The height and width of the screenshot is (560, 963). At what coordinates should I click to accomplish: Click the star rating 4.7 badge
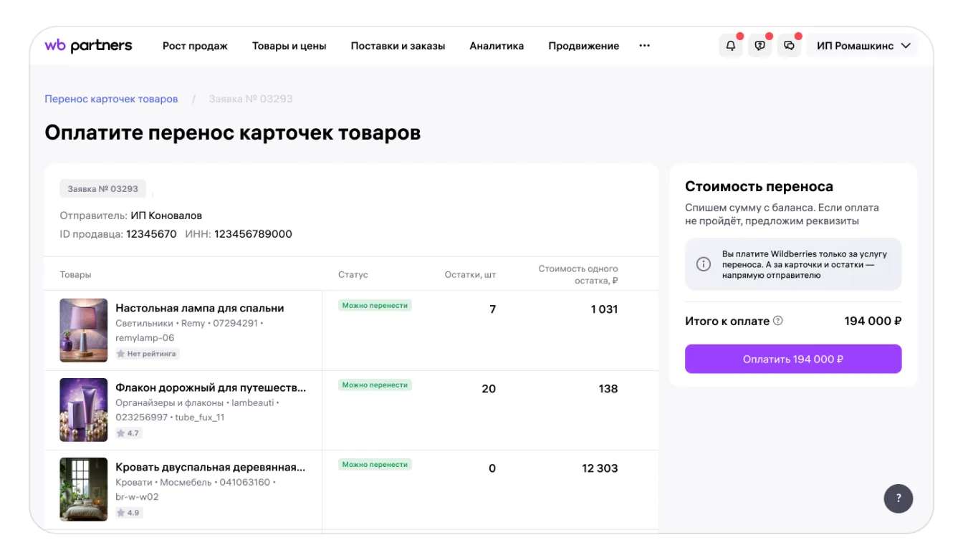click(x=129, y=433)
